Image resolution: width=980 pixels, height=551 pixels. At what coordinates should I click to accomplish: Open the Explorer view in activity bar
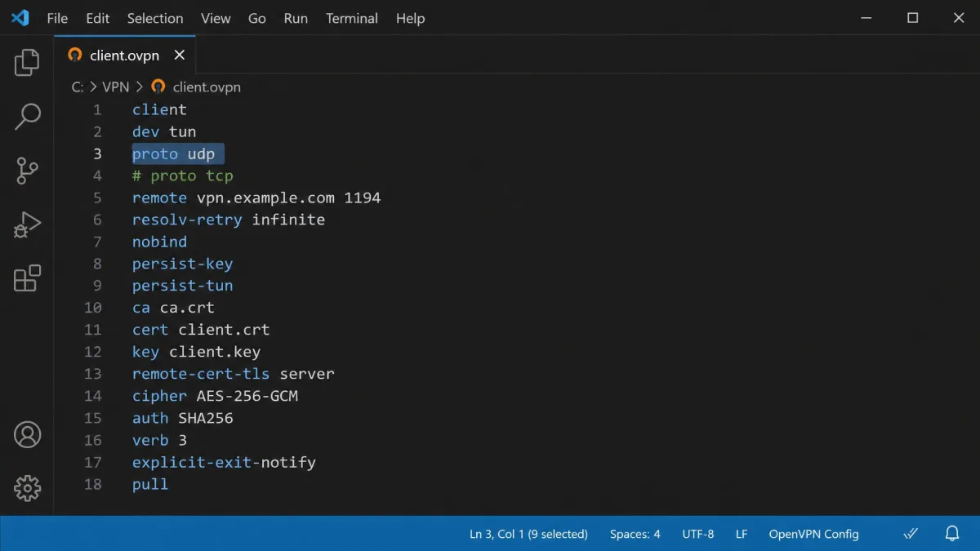pos(27,62)
